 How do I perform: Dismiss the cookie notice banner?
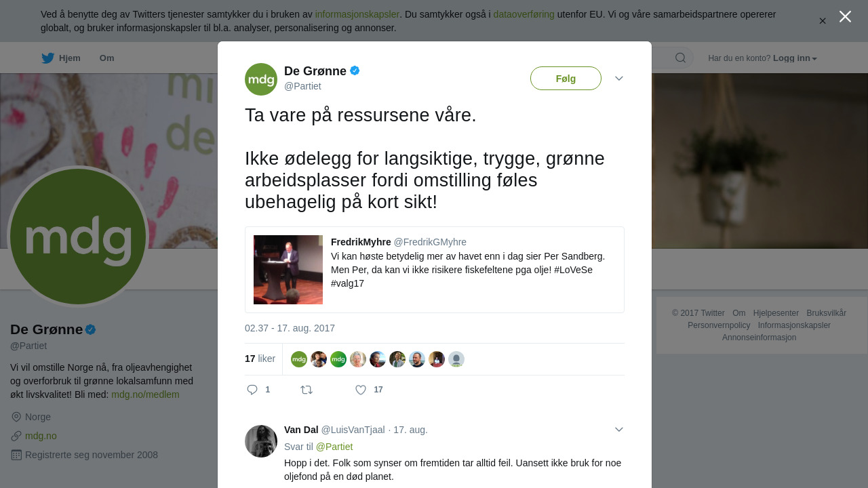(x=823, y=21)
